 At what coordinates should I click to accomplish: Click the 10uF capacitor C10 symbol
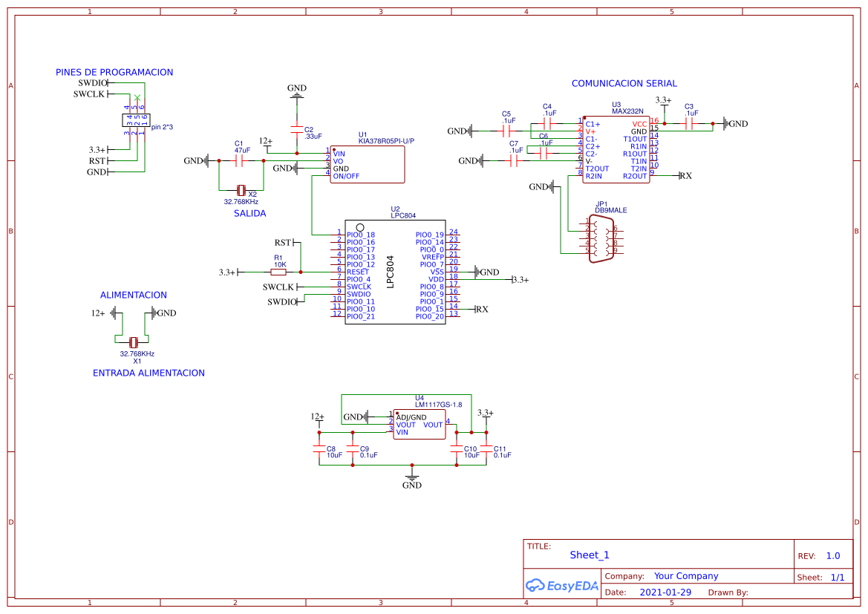pyautogui.click(x=458, y=448)
